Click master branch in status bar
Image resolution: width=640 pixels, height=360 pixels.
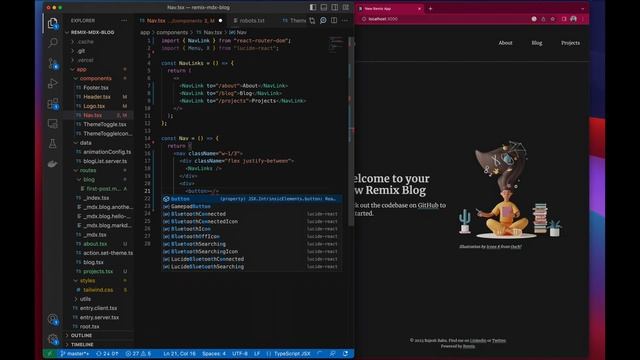[75, 353]
